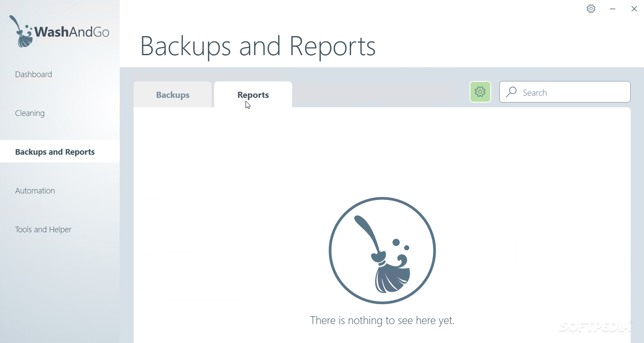The height and width of the screenshot is (343, 644).
Task: Click the magnifier icon in search box
Action: [511, 92]
